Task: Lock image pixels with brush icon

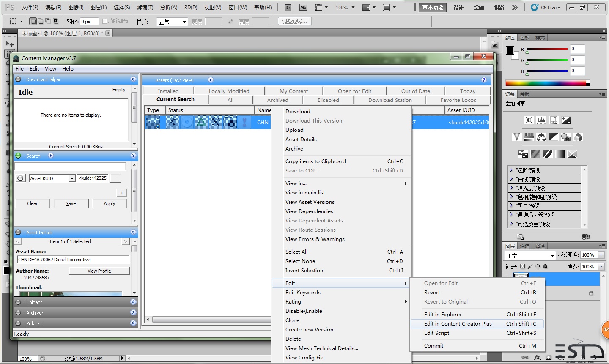Action: (530, 266)
